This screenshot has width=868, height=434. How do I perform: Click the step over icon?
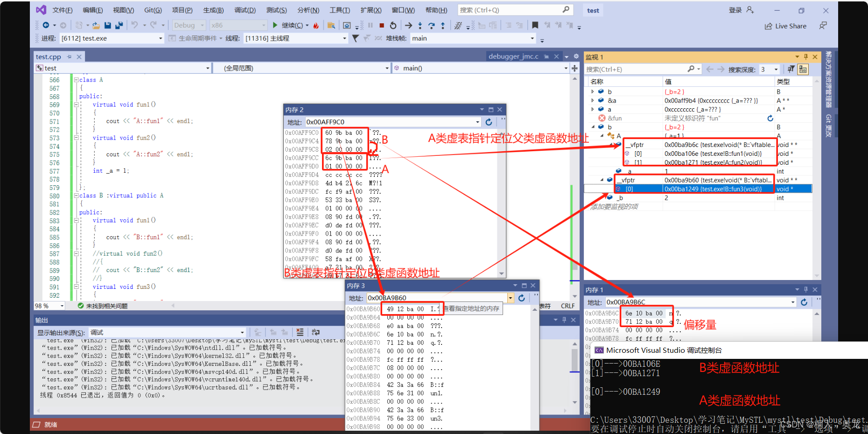431,25
